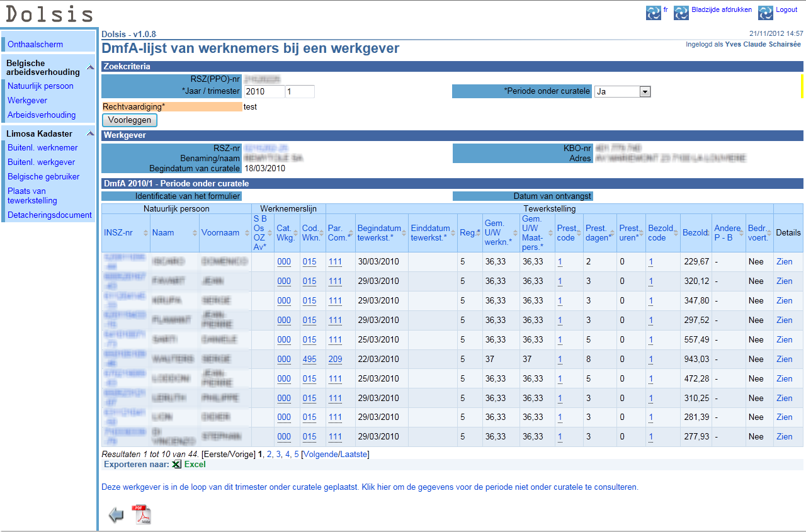
Task: Click the Laatste pagination link
Action: 353,455
